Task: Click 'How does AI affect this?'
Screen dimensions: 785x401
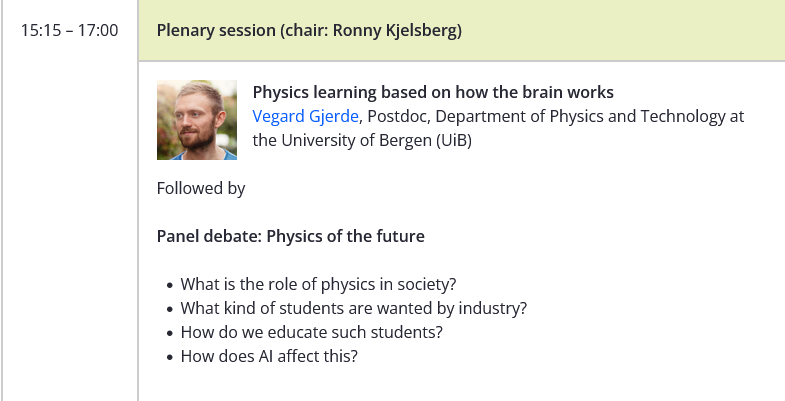Action: click(269, 356)
